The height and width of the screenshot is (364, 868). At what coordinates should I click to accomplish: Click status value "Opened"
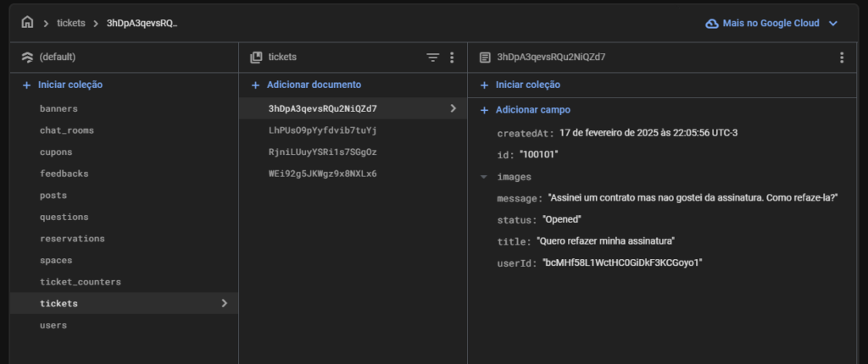click(561, 219)
